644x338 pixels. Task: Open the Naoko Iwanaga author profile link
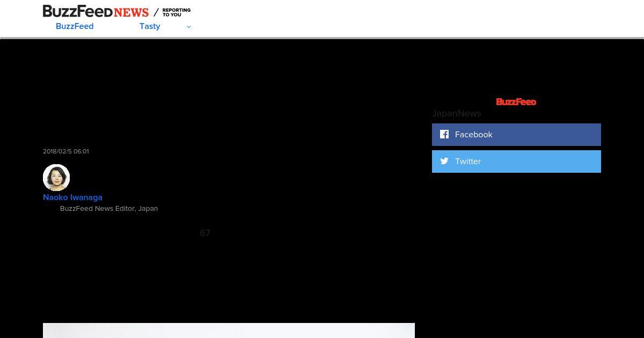pyautogui.click(x=72, y=197)
